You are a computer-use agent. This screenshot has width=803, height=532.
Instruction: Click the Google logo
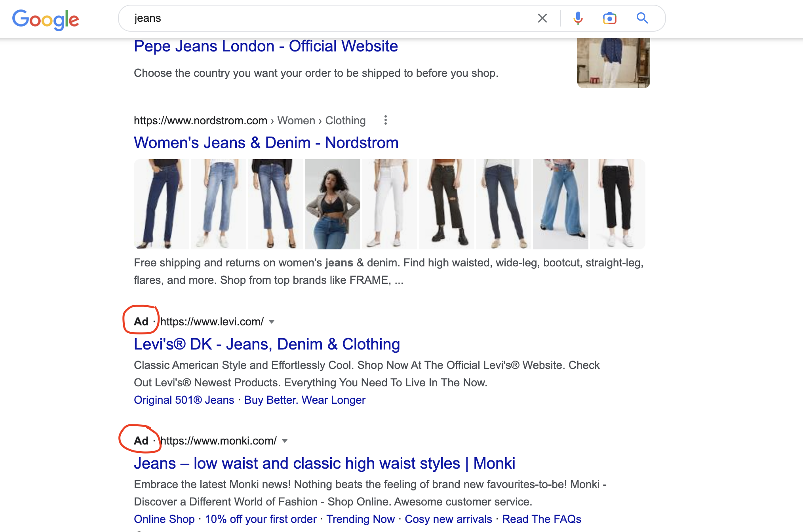[46, 19]
